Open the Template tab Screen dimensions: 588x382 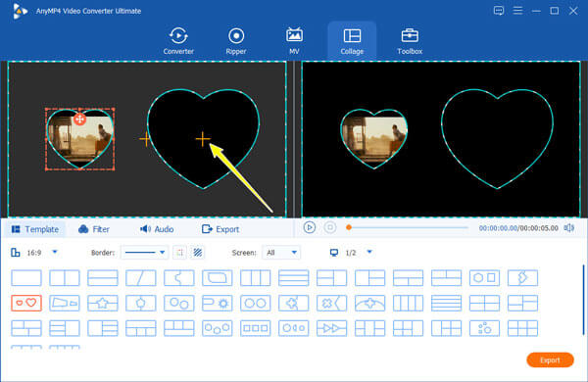35,229
